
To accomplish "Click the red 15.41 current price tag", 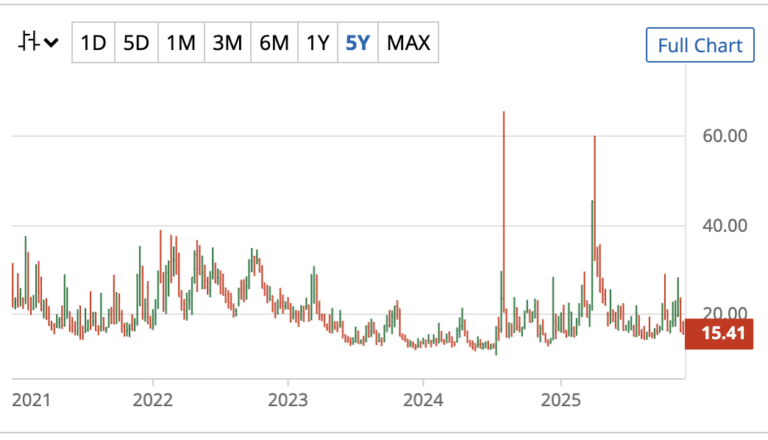I will tap(717, 333).
